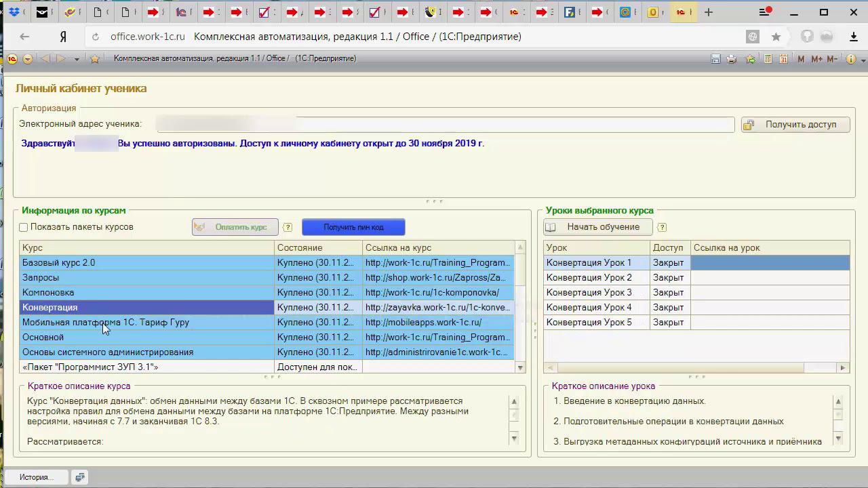Click the M memory button
The image size is (868, 488).
point(801,59)
